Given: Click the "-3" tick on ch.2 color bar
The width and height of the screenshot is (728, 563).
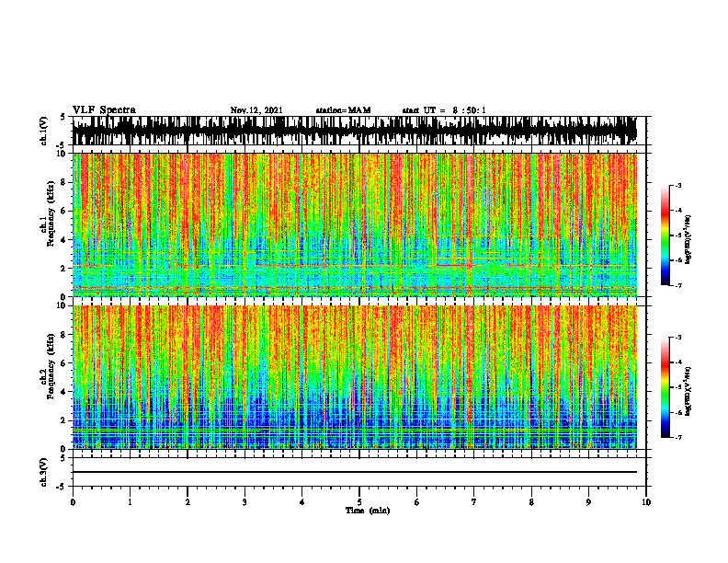Looking at the screenshot, I should 677,338.
